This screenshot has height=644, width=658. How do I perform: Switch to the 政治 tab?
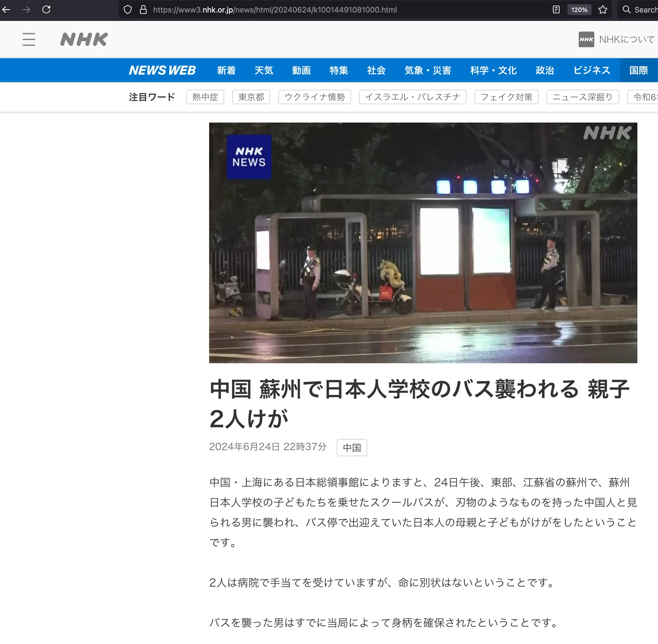(545, 70)
